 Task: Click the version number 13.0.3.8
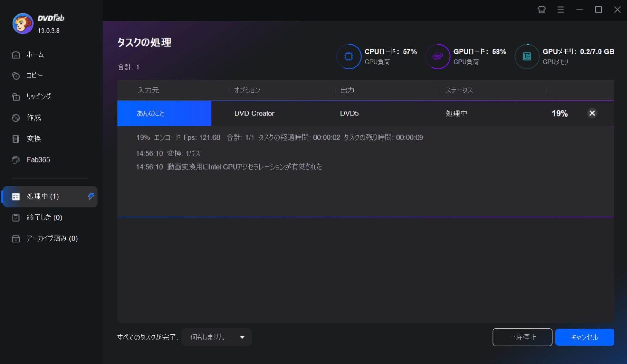click(49, 31)
